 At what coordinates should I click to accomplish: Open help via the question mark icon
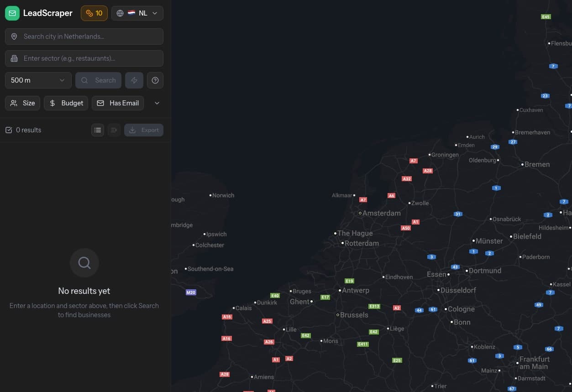[155, 80]
